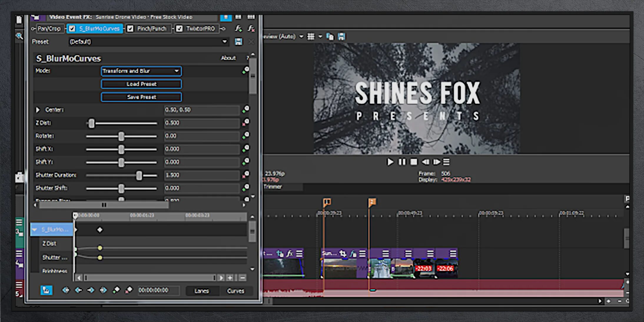
Task: Open the preview transport menu icon
Action: coord(446,162)
